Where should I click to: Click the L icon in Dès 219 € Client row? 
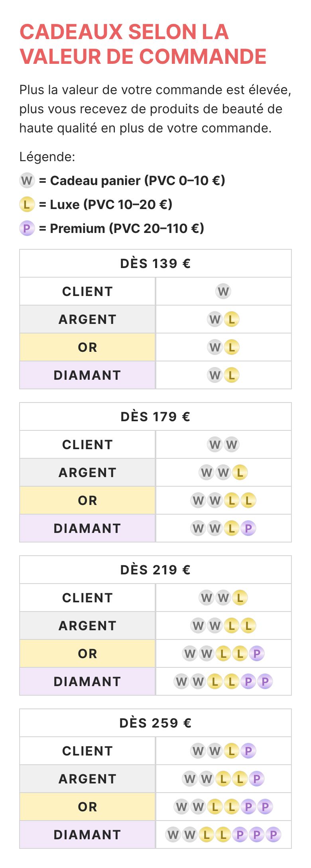pyautogui.click(x=240, y=598)
